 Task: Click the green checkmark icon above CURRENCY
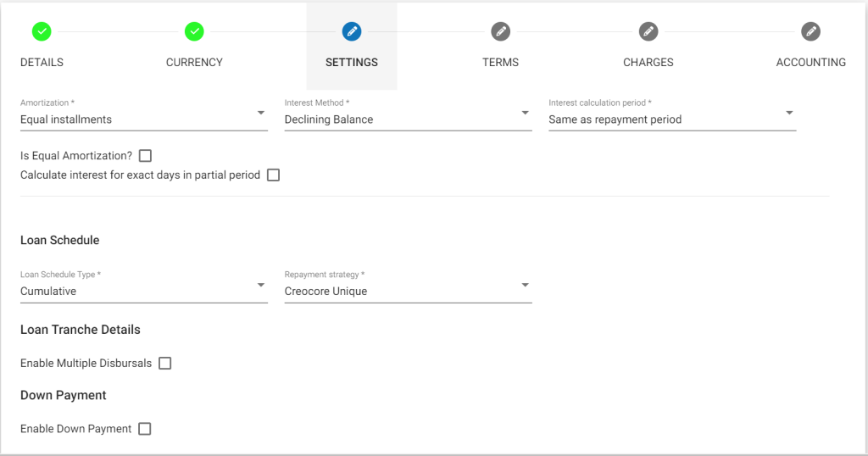tap(194, 31)
